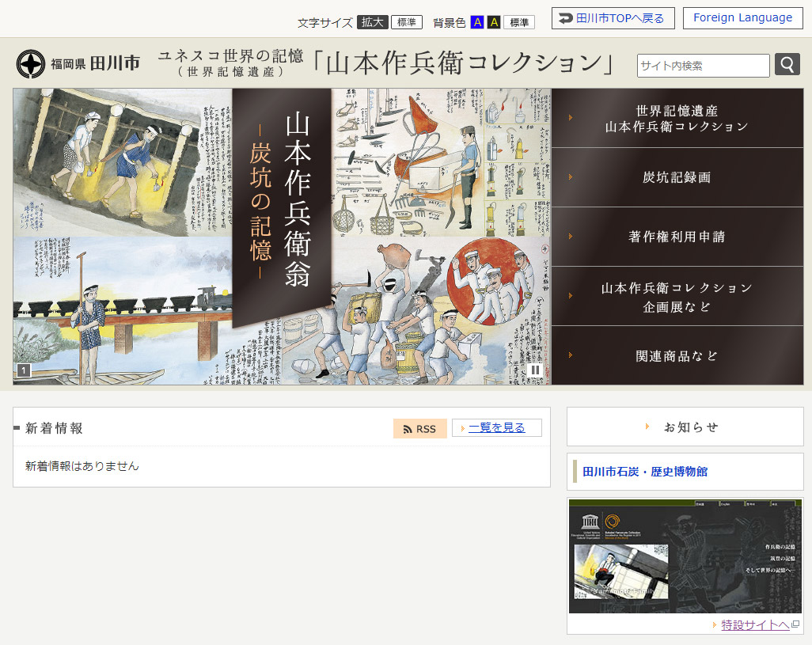Image resolution: width=812 pixels, height=645 pixels.
Task: Click the 一覧を見る link
Action: pyautogui.click(x=497, y=427)
